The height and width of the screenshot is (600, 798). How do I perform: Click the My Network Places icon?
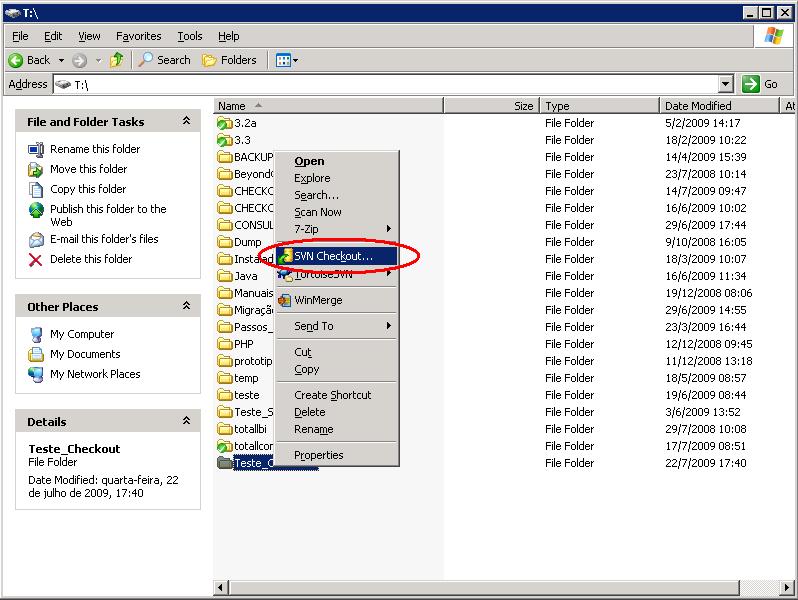pos(36,375)
